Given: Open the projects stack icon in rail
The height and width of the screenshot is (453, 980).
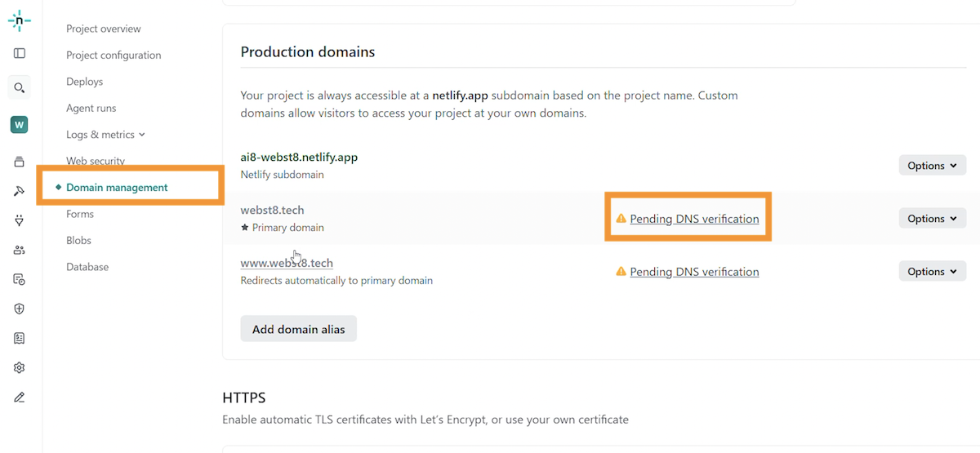Looking at the screenshot, I should pyautogui.click(x=20, y=162).
